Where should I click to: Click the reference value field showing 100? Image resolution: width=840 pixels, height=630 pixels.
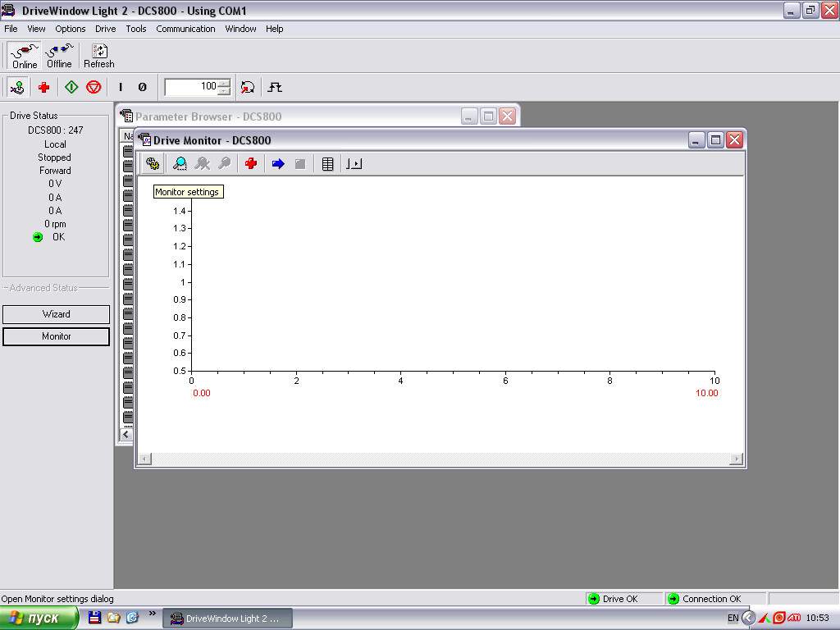click(191, 86)
